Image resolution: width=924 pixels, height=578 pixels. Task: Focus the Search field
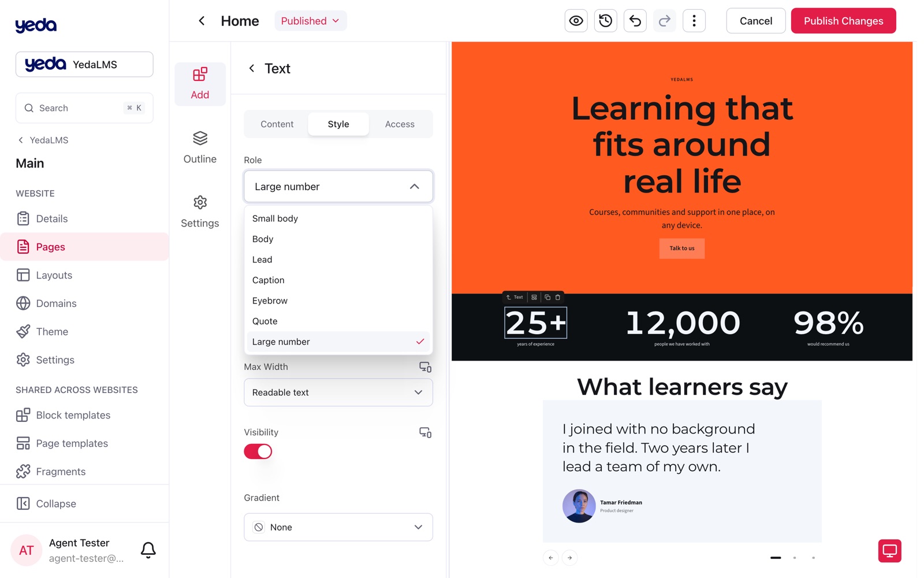[84, 108]
